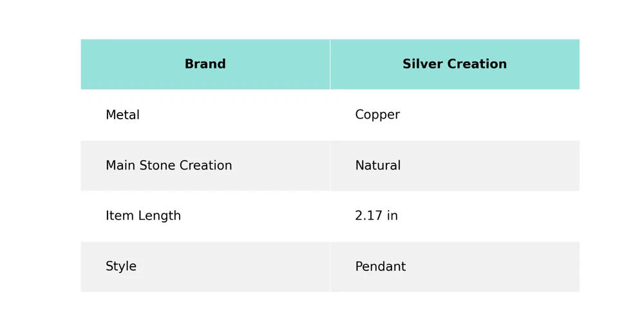Click Creation in Main Stone Creation row

pos(207,166)
